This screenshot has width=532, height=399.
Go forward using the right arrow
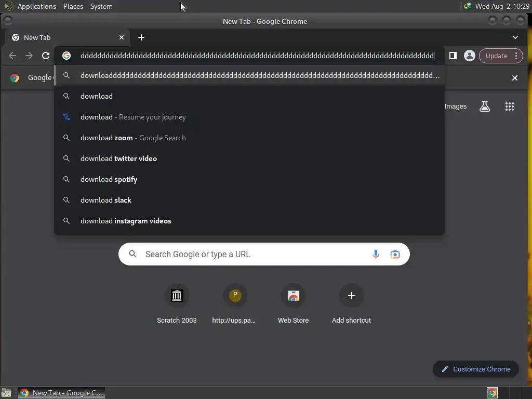click(29, 56)
